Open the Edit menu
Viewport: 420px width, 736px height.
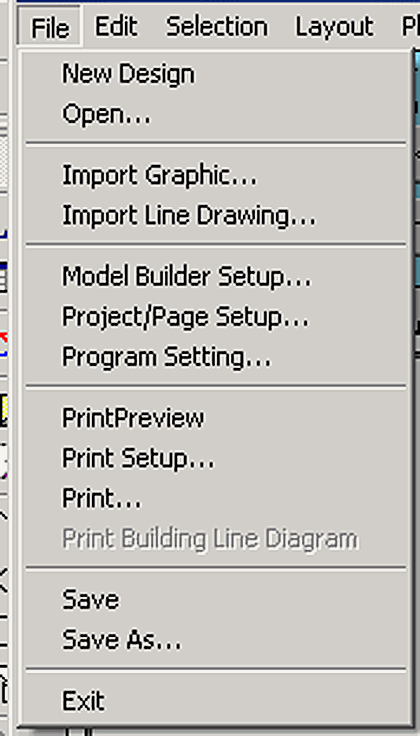[x=116, y=27]
